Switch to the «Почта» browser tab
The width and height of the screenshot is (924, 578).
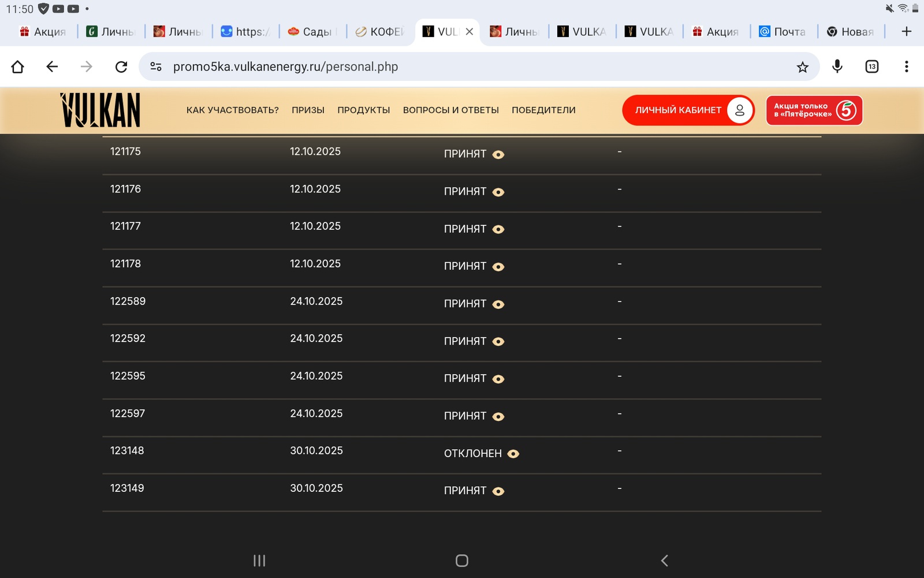coord(783,32)
